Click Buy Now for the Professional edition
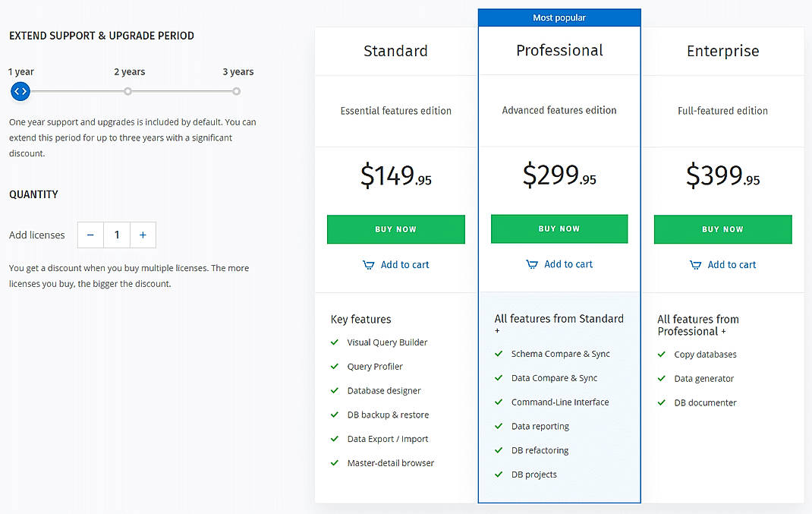The height and width of the screenshot is (514, 812). (x=559, y=229)
